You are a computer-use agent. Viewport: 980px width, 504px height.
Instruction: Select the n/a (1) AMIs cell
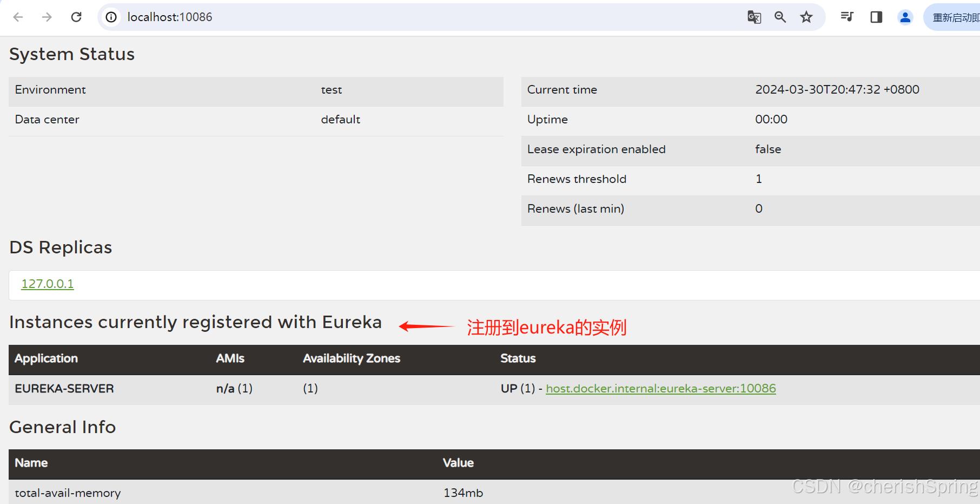pyautogui.click(x=235, y=389)
